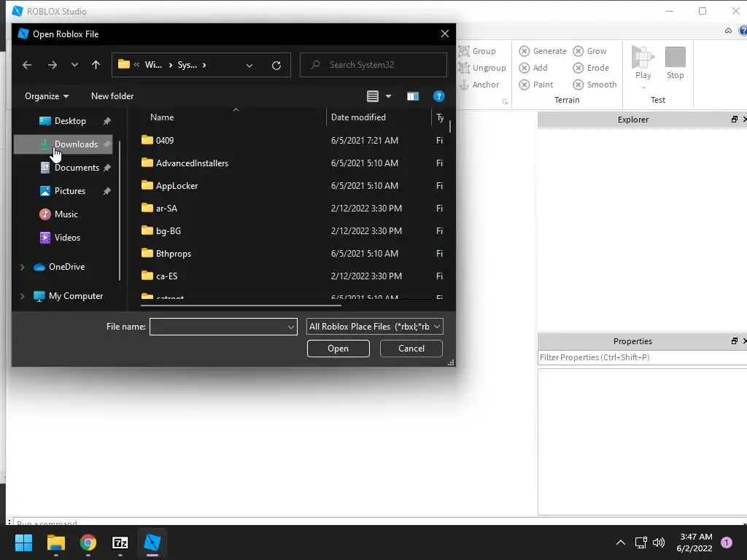Open the Roblox file type filter dropdown
Screen dimensions: 747x560
pos(374,327)
